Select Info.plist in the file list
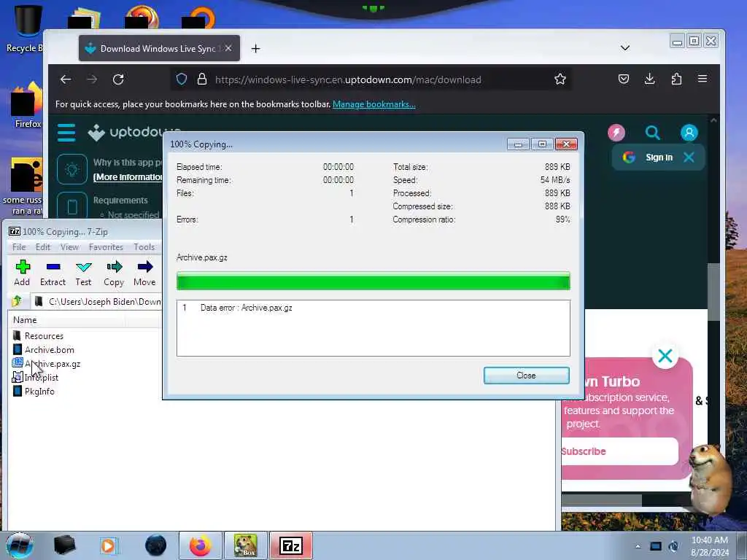This screenshot has width=747, height=560. tap(42, 378)
